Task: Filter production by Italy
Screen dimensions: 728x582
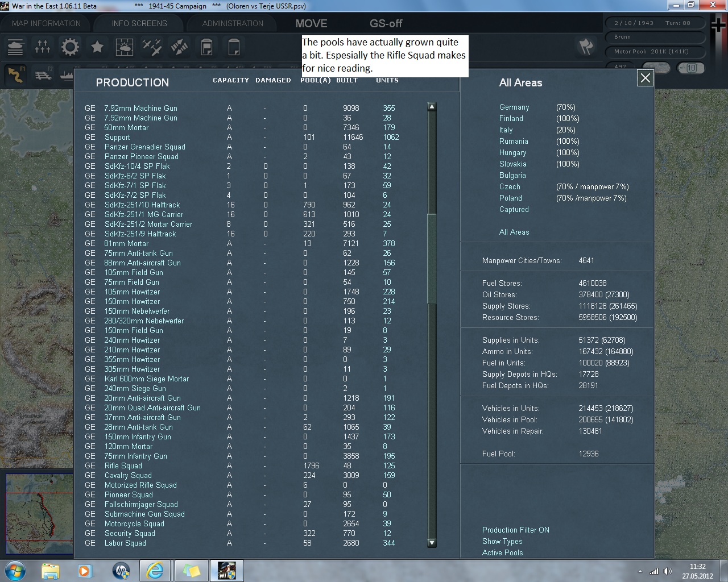Action: (506, 130)
